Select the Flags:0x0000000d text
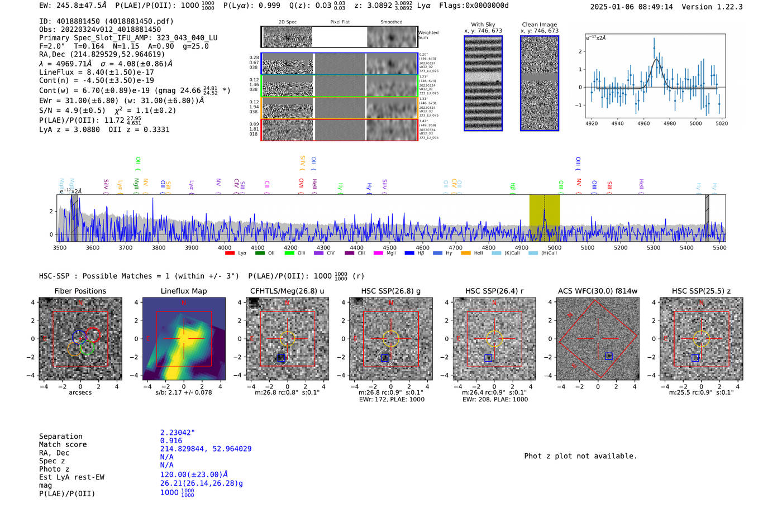Viewport: 782px width, 532px height. point(474,6)
